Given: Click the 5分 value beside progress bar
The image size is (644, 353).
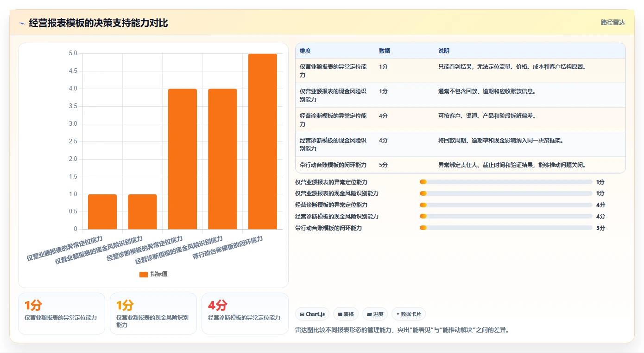Looking at the screenshot, I should click(600, 228).
